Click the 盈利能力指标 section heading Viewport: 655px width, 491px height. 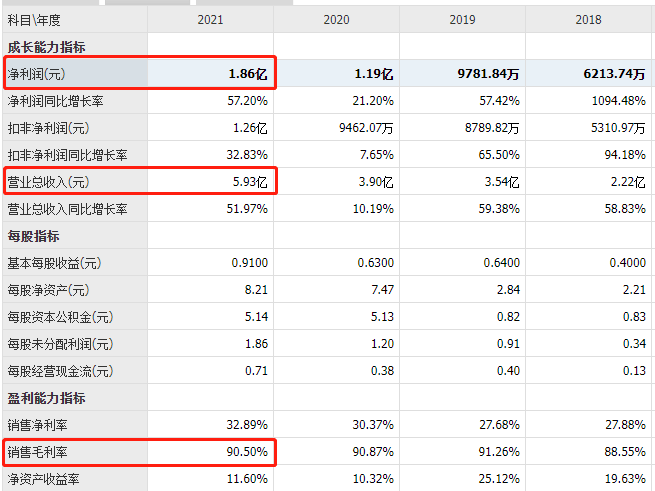click(x=46, y=398)
